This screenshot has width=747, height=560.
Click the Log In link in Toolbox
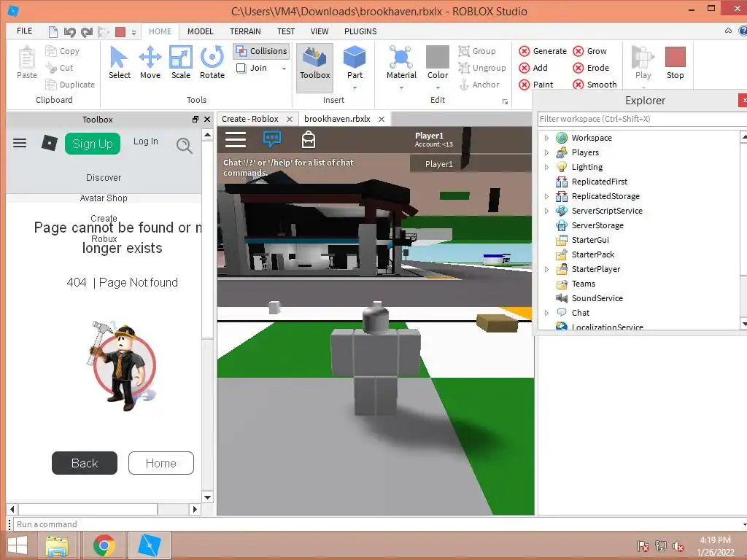[x=145, y=141]
